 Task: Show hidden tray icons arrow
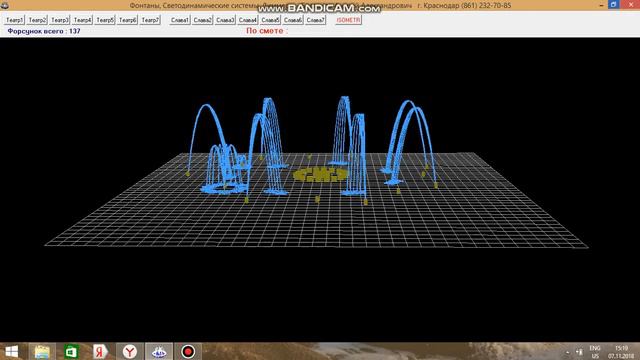pos(568,352)
